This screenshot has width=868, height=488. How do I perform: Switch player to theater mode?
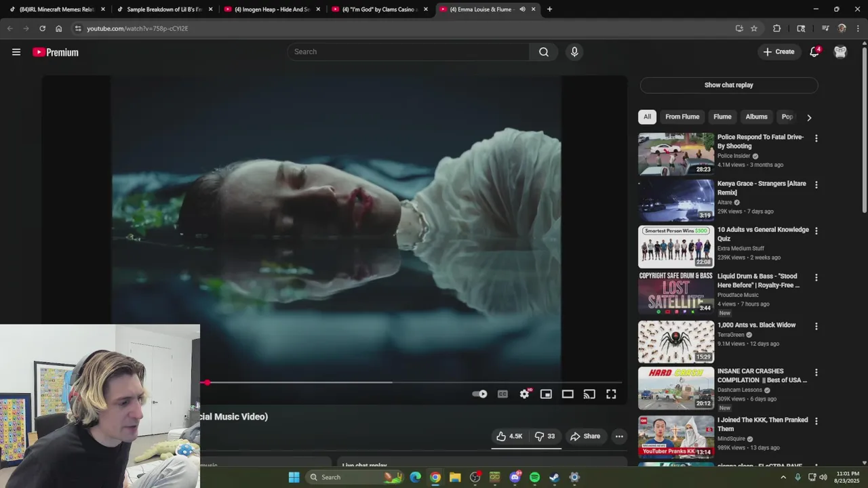(568, 394)
